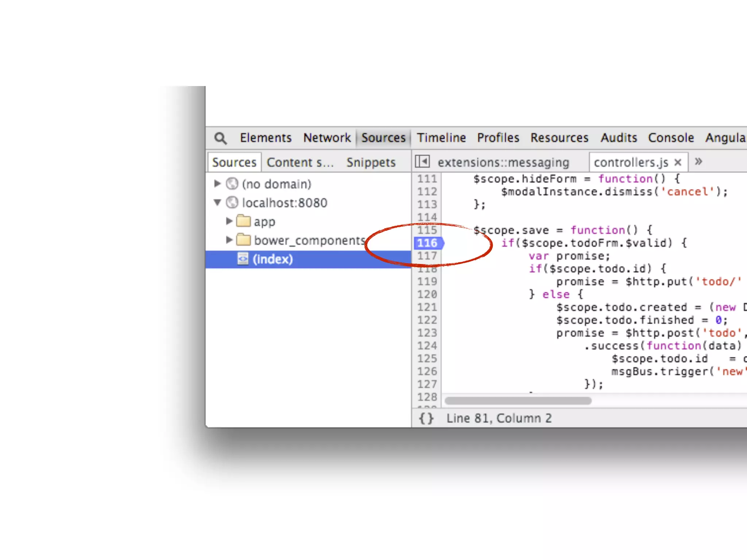747x560 pixels.
Task: Switch to the Network panel tab
Action: tap(327, 138)
